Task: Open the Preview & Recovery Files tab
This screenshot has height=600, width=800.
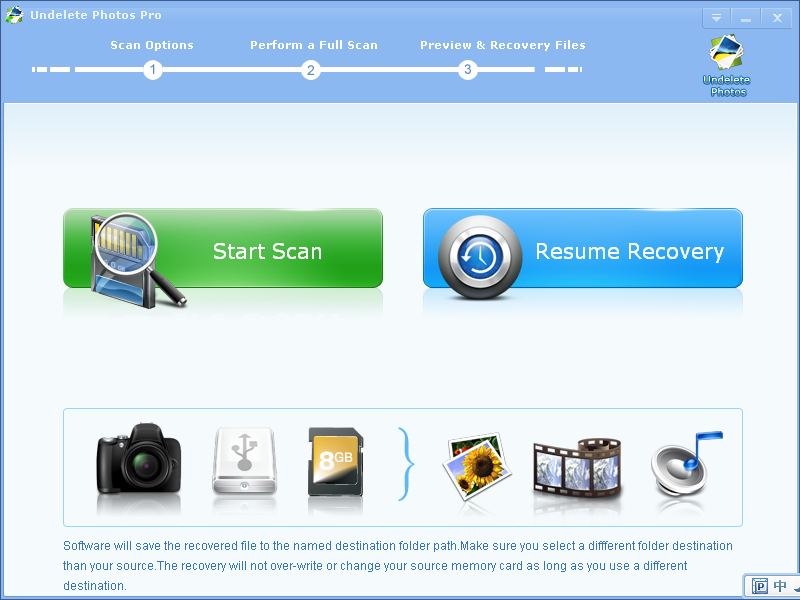Action: (502, 45)
